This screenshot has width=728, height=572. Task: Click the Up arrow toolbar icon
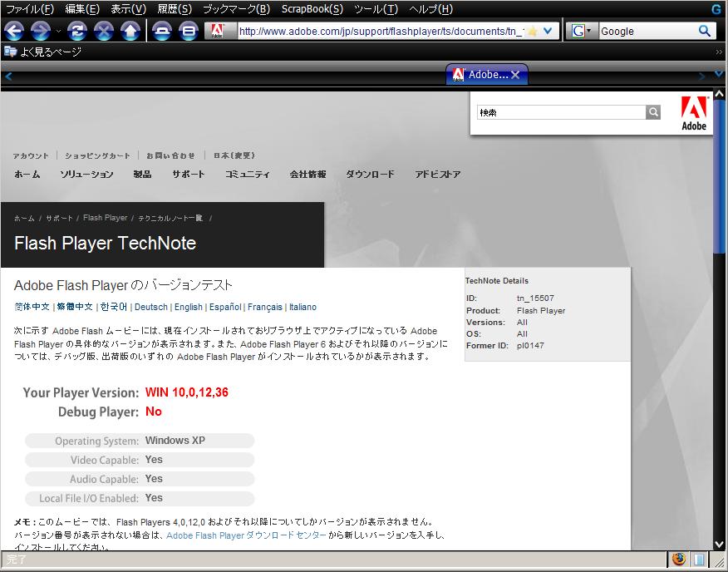[130, 31]
